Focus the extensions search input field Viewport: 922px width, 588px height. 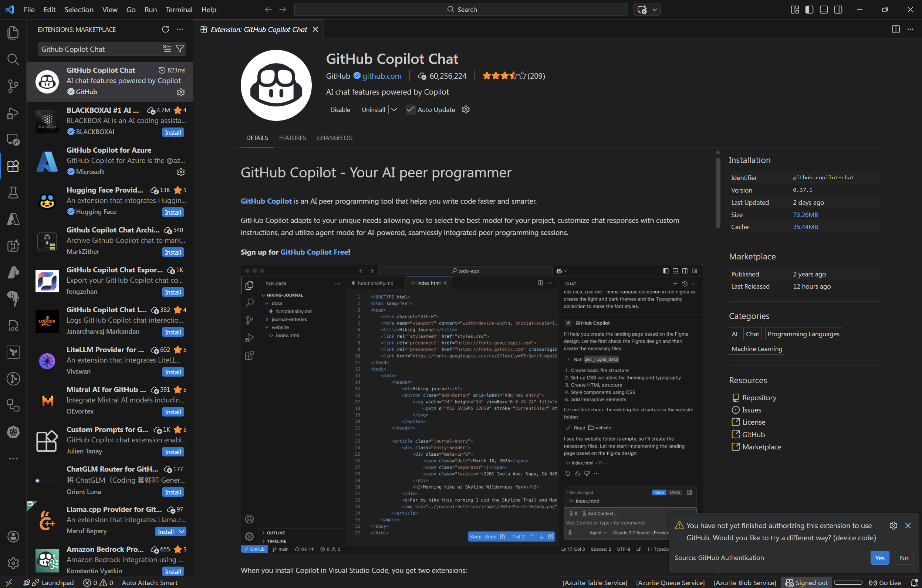pos(99,49)
